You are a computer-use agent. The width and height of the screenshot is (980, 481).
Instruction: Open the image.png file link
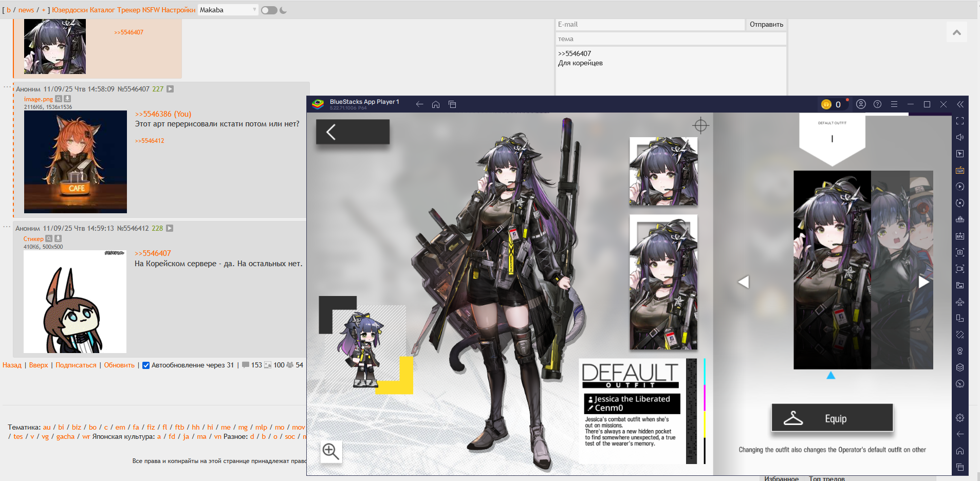coord(38,99)
